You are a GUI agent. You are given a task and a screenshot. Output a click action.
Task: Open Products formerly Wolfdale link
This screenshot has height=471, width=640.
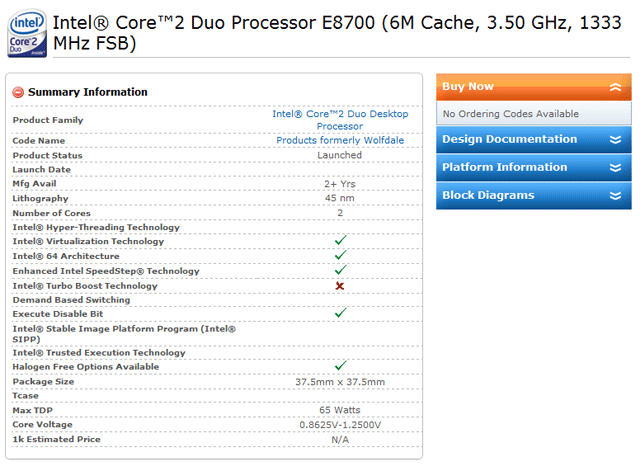[x=340, y=140]
